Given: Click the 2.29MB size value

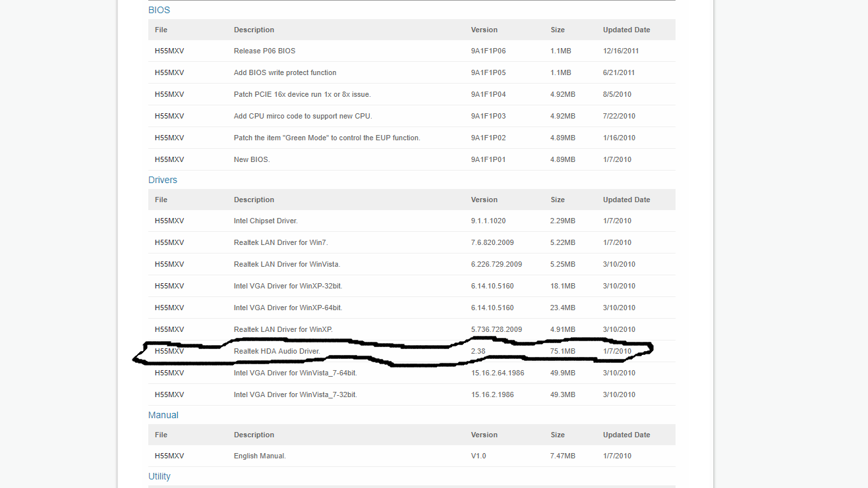Looking at the screenshot, I should 563,221.
